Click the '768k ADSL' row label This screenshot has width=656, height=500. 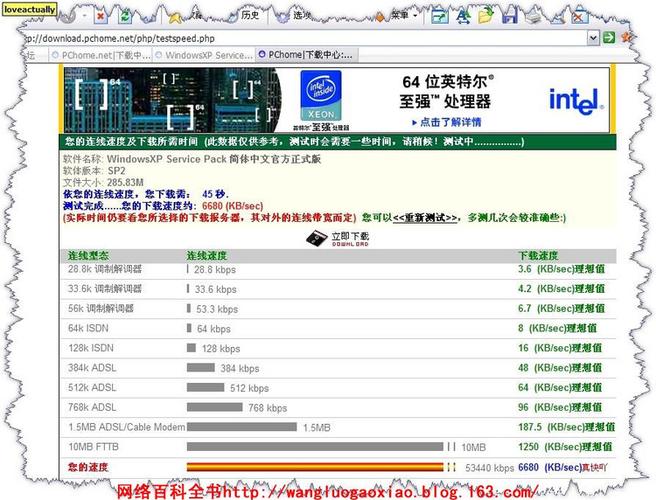click(92, 407)
